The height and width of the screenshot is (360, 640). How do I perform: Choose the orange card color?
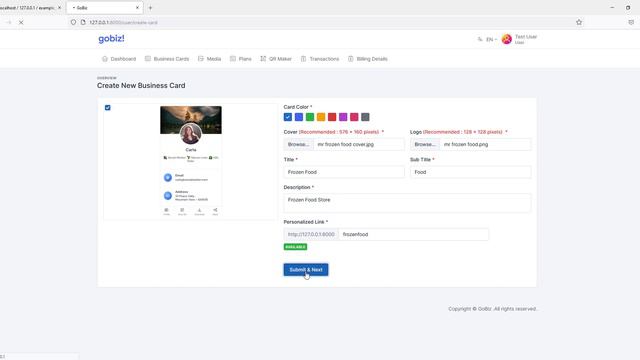coord(321,117)
